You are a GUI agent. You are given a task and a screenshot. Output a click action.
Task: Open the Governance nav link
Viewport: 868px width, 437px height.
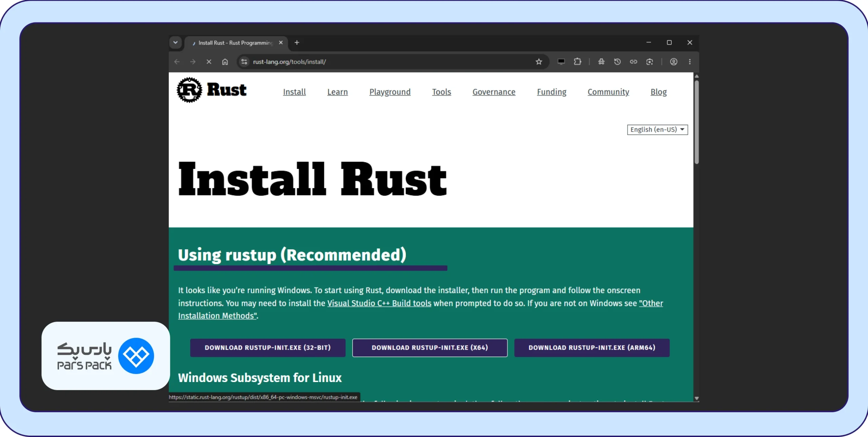tap(494, 92)
